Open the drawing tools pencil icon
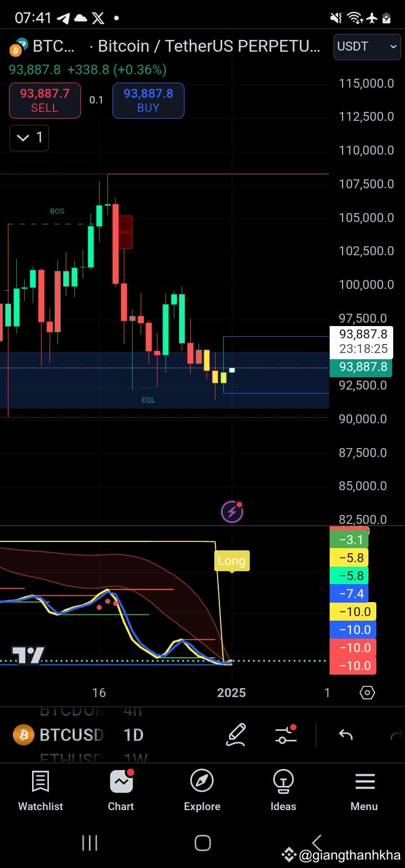The image size is (405, 868). pyautogui.click(x=236, y=735)
